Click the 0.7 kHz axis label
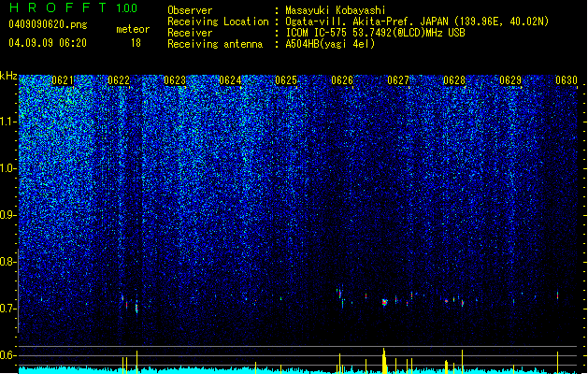Image resolution: width=588 pixels, height=374 pixels. click(7, 309)
